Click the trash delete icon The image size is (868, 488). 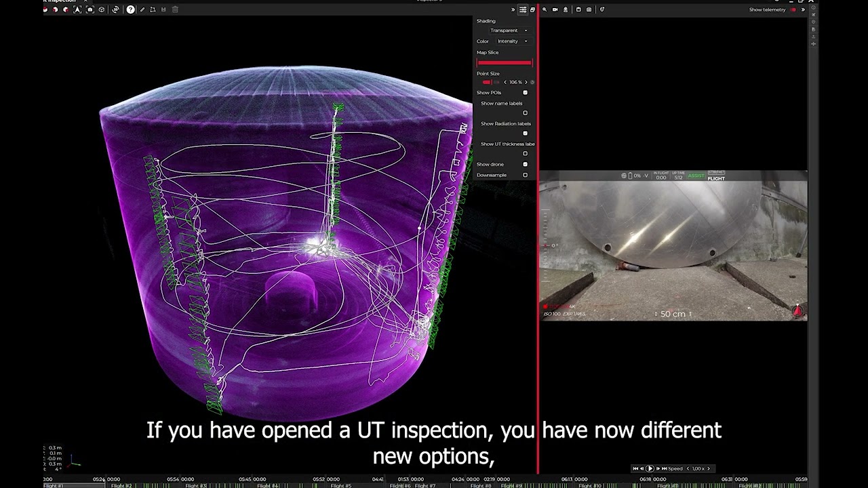175,9
